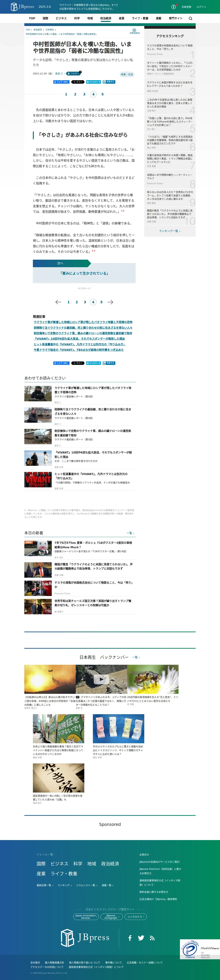
Task: Click the JBpress logo in the header
Action: [x=22, y=7]
